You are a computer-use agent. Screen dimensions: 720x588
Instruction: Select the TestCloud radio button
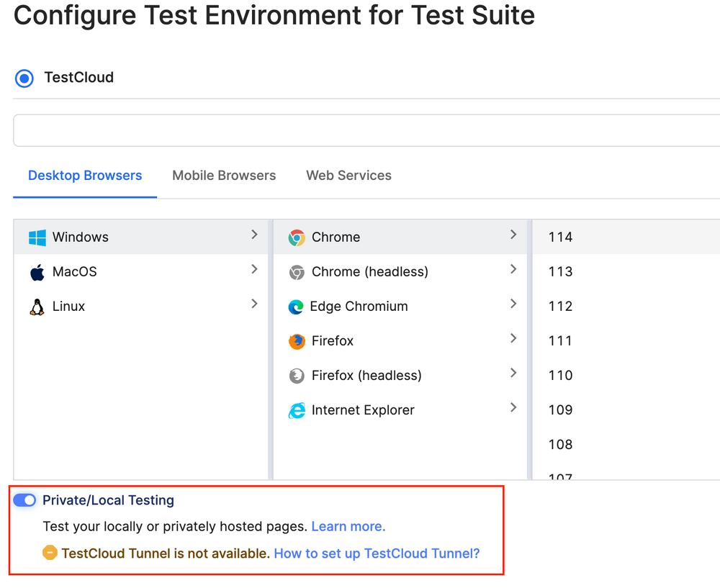24,78
